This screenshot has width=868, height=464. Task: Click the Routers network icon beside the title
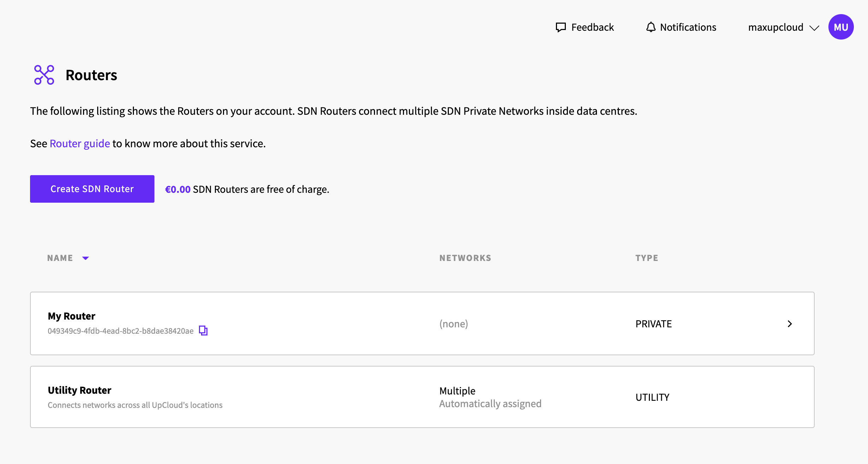[44, 75]
